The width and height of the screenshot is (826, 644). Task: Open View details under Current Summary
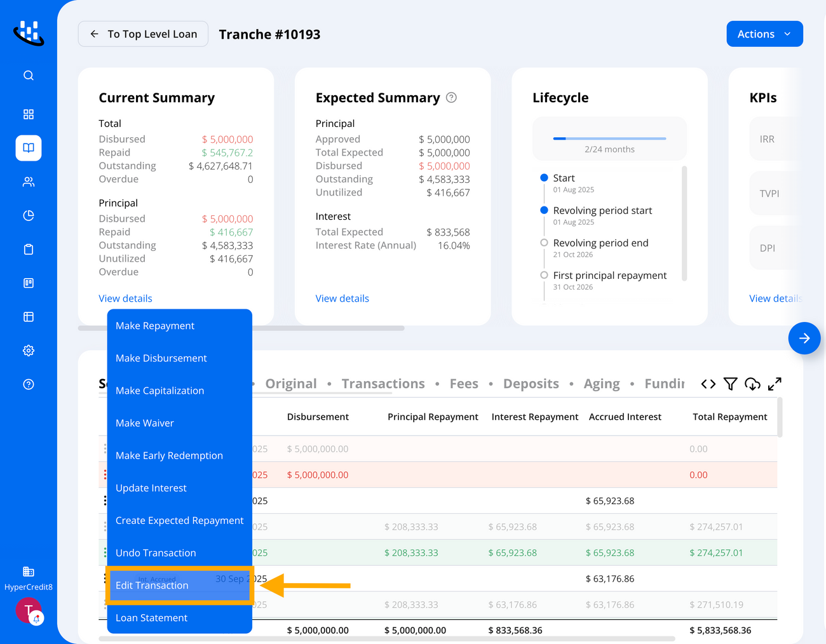(x=125, y=298)
